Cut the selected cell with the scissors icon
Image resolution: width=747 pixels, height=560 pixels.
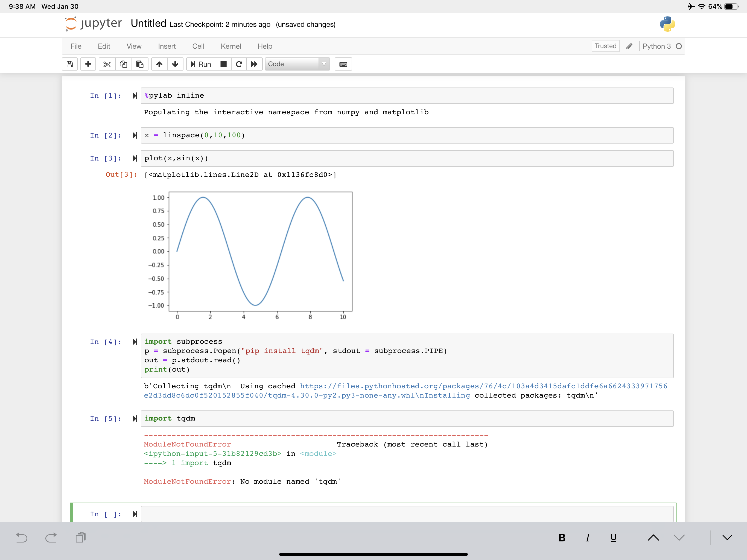coord(107,64)
